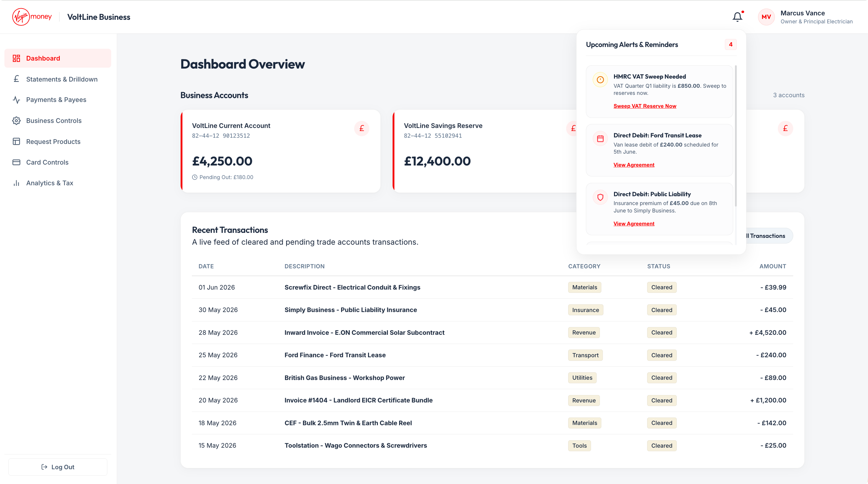Click the + £4,520.00 amount
This screenshot has height=484, width=868.
767,332
